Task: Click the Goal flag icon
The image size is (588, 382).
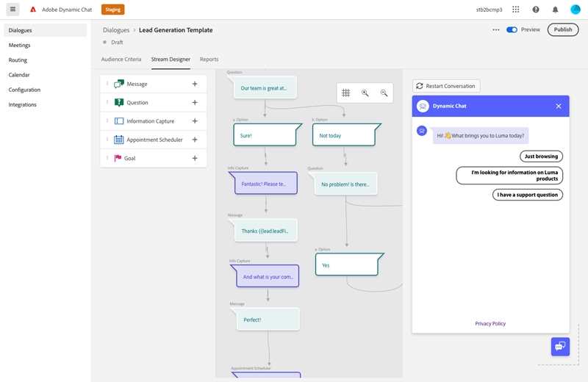Action: coord(118,158)
